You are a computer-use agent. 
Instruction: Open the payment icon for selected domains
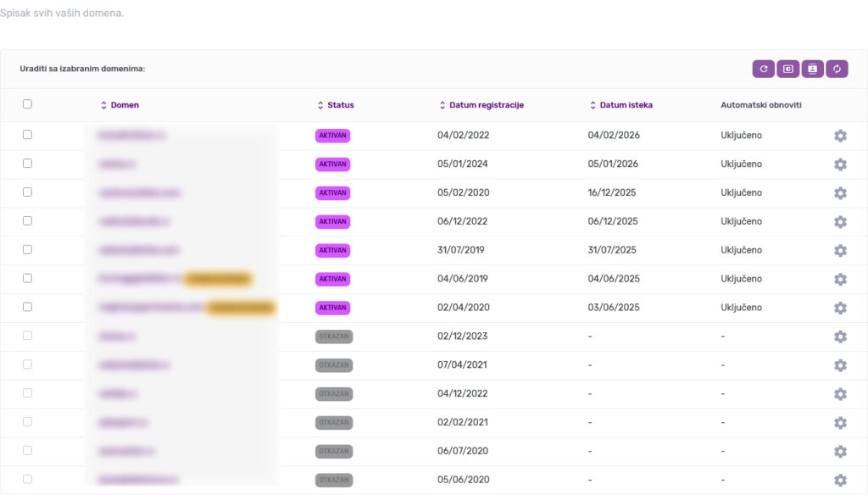pyautogui.click(x=787, y=69)
